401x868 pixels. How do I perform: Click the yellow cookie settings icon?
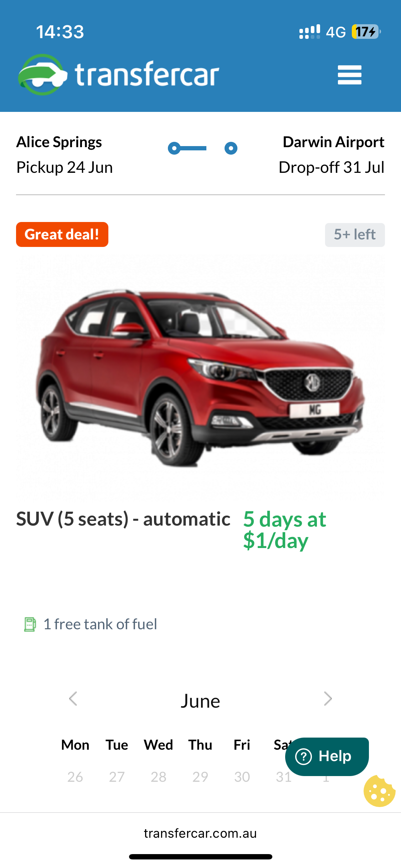click(379, 791)
